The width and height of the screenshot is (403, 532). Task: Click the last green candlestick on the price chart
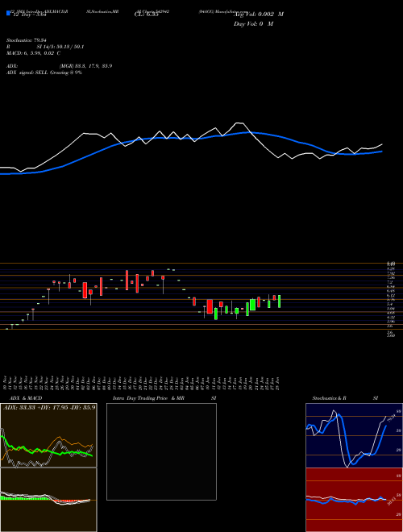(x=280, y=301)
